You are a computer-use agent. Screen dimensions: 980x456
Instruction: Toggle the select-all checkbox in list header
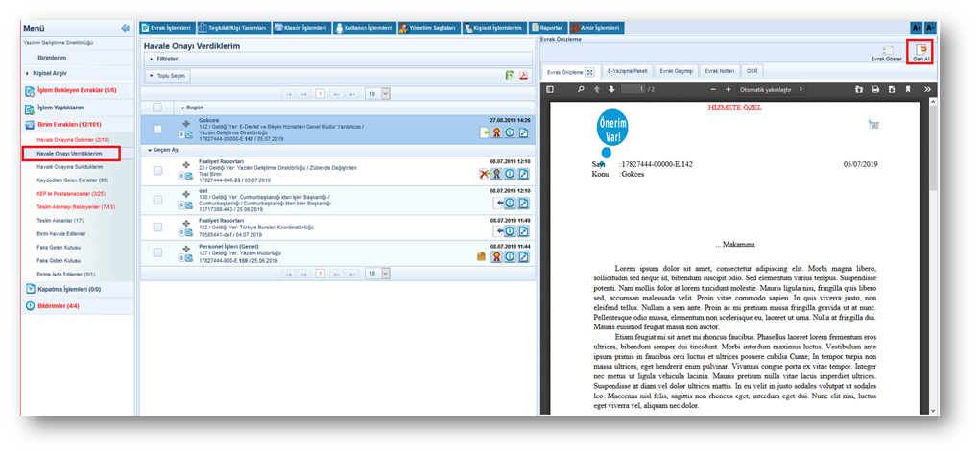pos(157,108)
